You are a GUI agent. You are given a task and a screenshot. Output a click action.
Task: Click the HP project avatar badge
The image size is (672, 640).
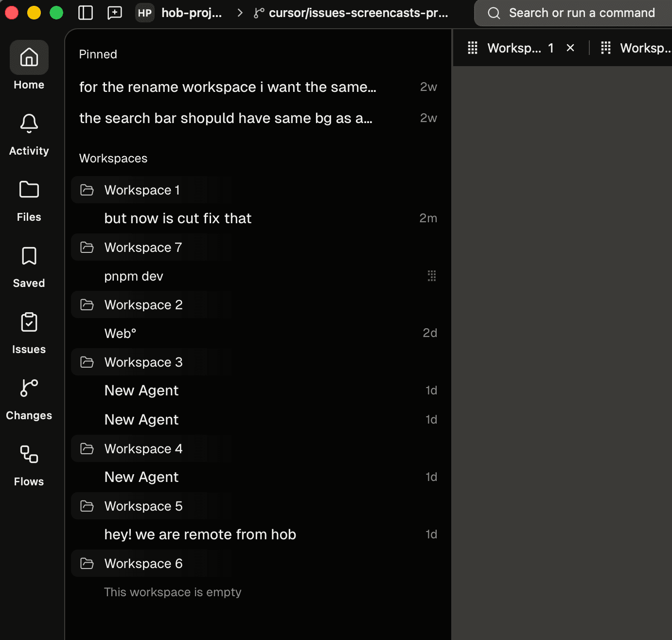click(x=145, y=13)
